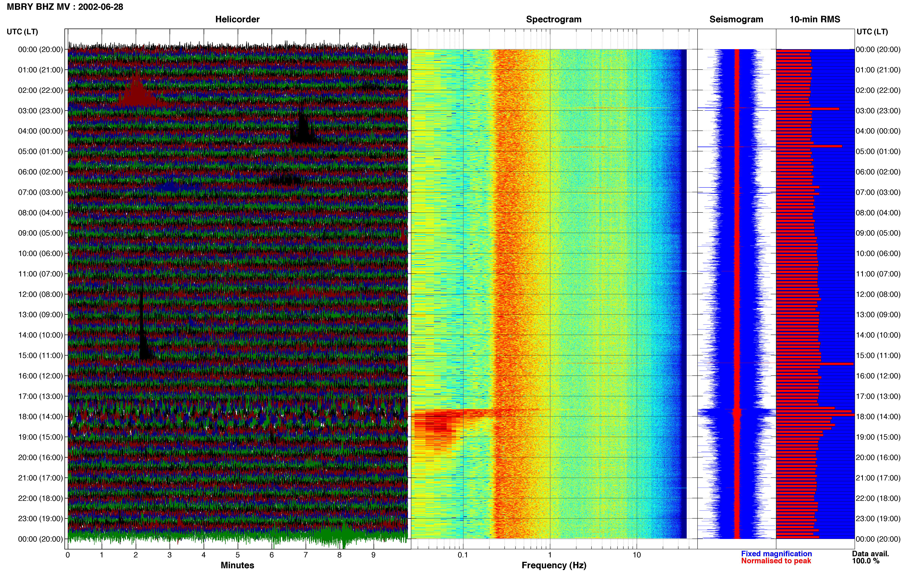This screenshot has width=924, height=578.
Task: Click the large red event near 02:30 in helicorder
Action: pyautogui.click(x=138, y=90)
